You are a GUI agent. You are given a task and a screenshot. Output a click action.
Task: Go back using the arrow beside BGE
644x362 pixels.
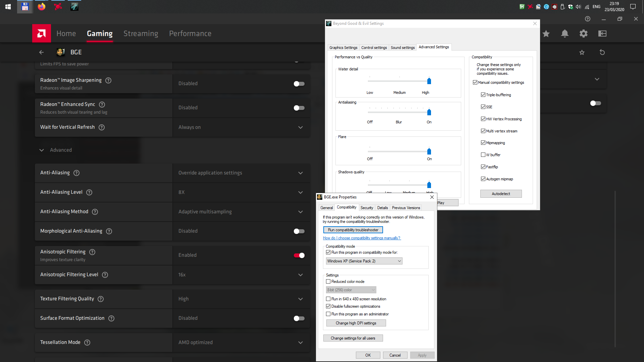[41, 52]
